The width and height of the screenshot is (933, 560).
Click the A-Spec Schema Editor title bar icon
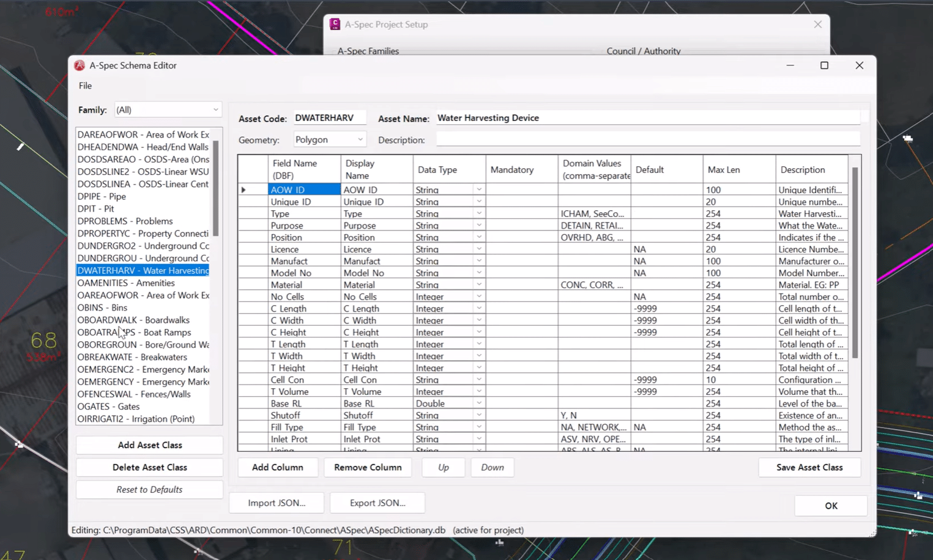pyautogui.click(x=80, y=65)
